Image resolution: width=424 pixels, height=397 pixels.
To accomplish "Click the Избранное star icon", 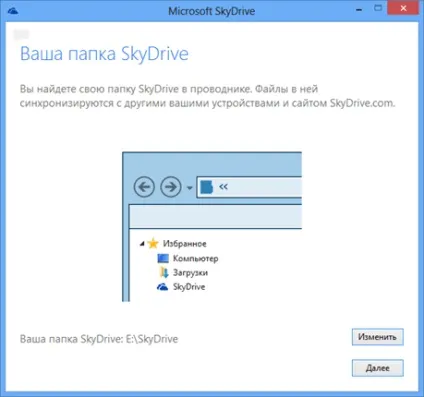I will coord(153,243).
